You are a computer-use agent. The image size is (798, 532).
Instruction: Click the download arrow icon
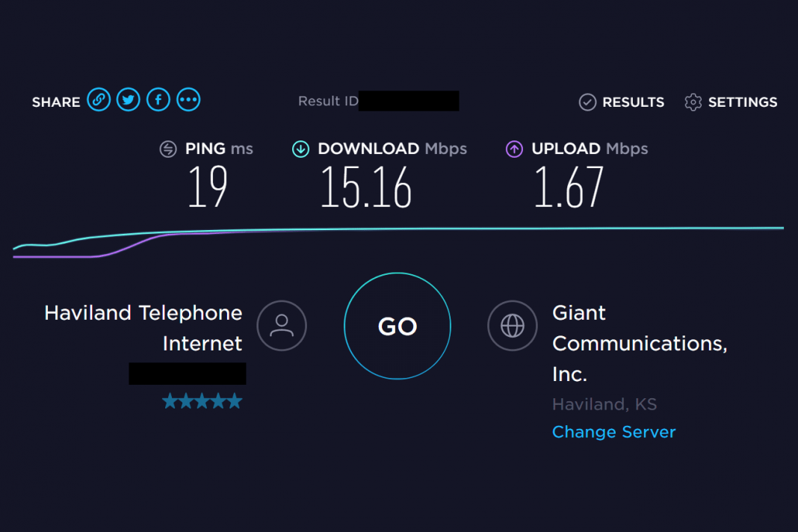[300, 149]
